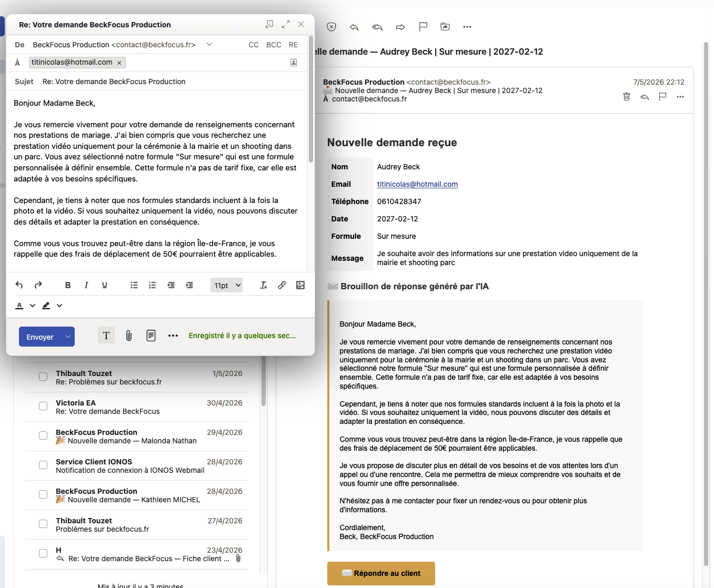
Task: Tick the checkbox for Victoria EA email
Action: pos(43,406)
